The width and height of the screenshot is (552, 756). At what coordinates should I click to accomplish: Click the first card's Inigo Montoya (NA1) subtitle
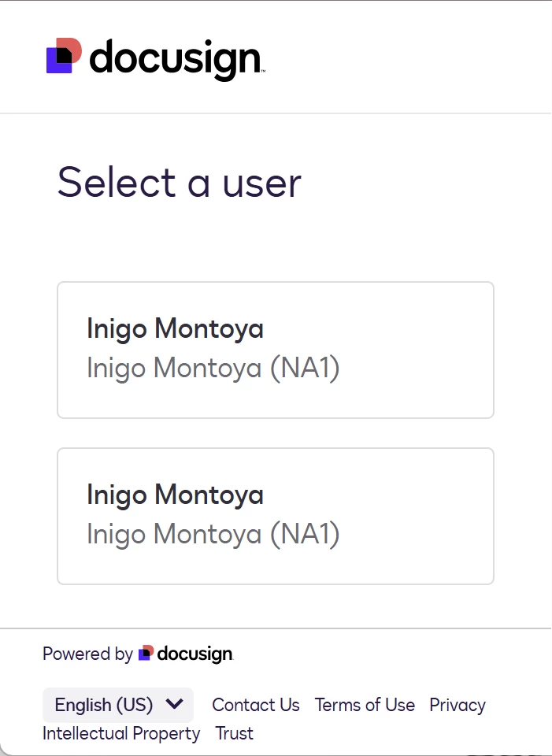(213, 369)
